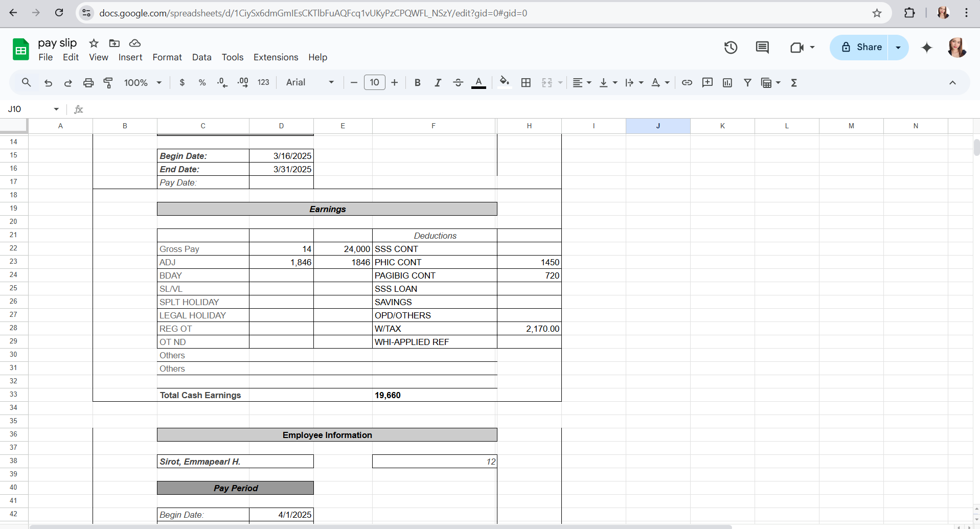The image size is (980, 529).
Task: Go to Google Sheets home
Action: (x=20, y=50)
